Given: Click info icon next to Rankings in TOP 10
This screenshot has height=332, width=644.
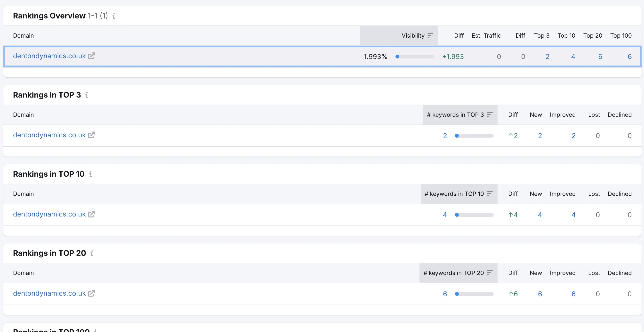Looking at the screenshot, I should click(x=90, y=174).
